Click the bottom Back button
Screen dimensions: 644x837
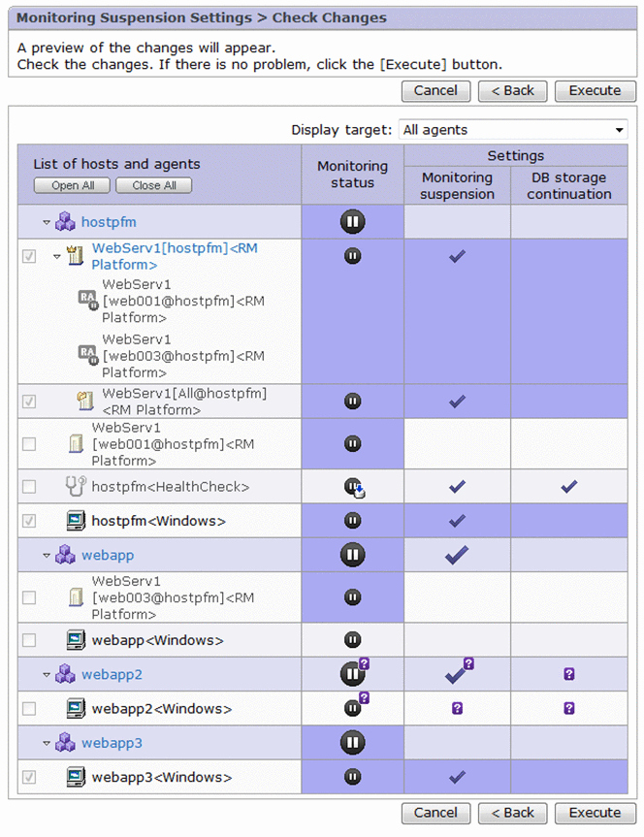(x=512, y=813)
